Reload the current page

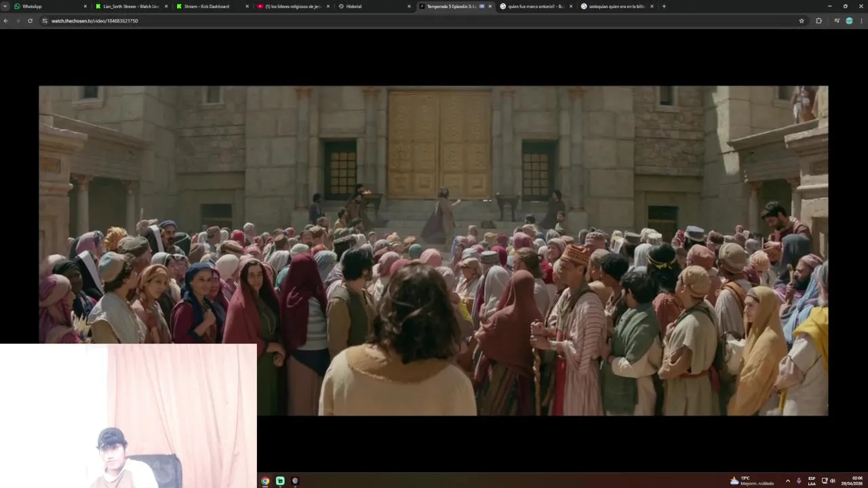click(30, 21)
